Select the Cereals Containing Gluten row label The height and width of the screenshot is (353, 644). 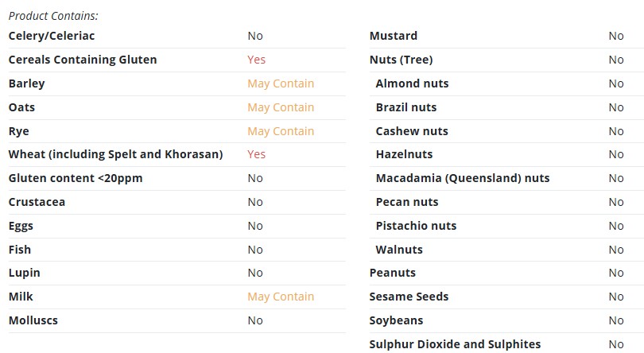[83, 60]
